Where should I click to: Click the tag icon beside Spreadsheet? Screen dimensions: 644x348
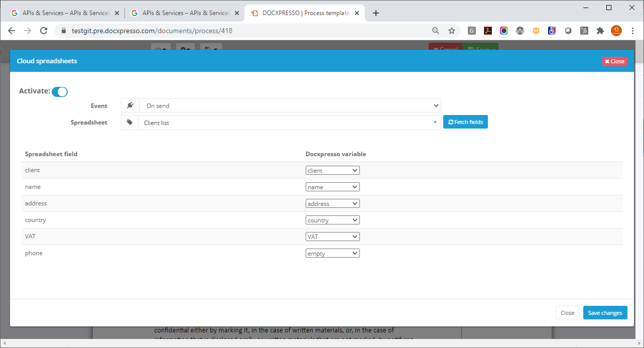tap(130, 123)
